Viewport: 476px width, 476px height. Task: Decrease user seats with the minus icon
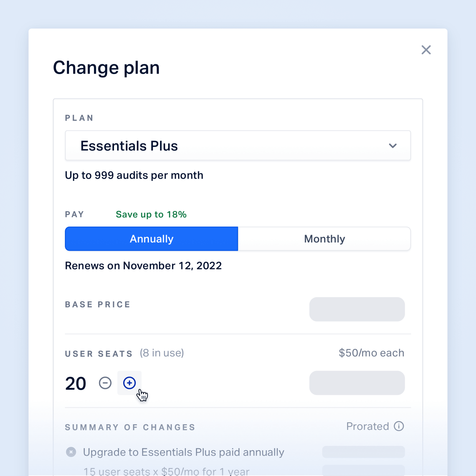click(x=105, y=383)
